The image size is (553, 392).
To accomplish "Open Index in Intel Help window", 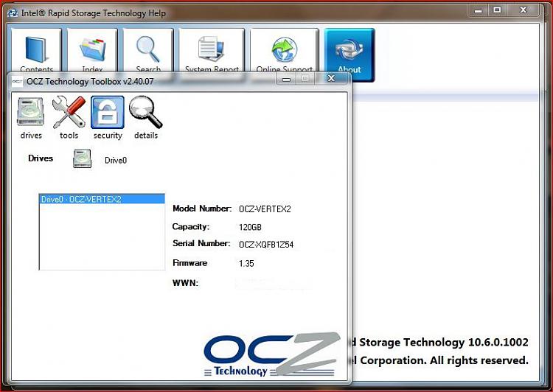I will click(92, 51).
